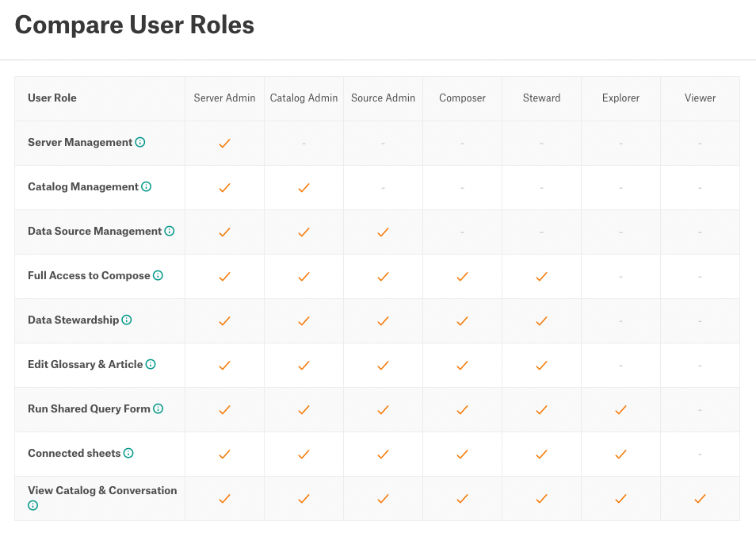Click the Server Management row label
756x533 pixels.
[80, 142]
